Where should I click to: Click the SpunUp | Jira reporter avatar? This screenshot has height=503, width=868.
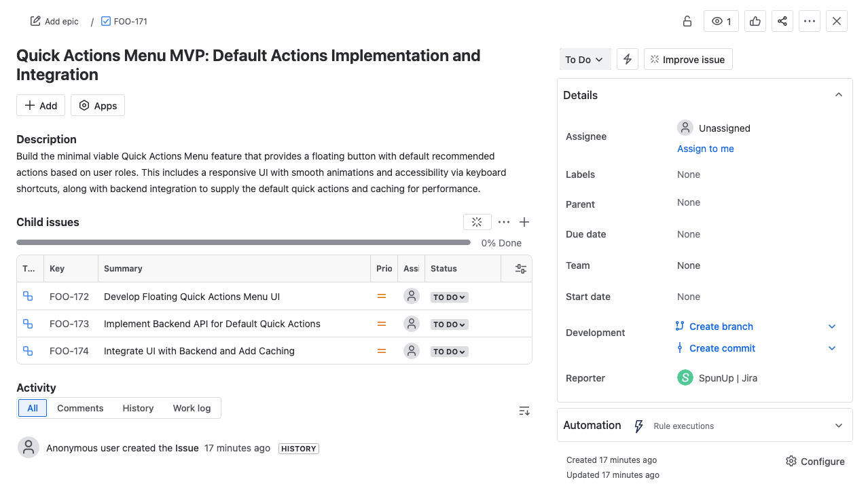coord(685,377)
